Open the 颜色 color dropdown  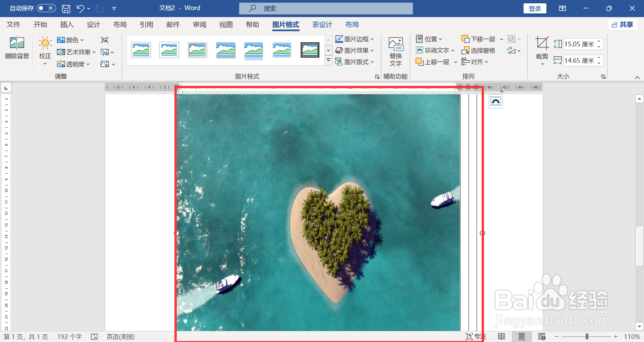[70, 40]
